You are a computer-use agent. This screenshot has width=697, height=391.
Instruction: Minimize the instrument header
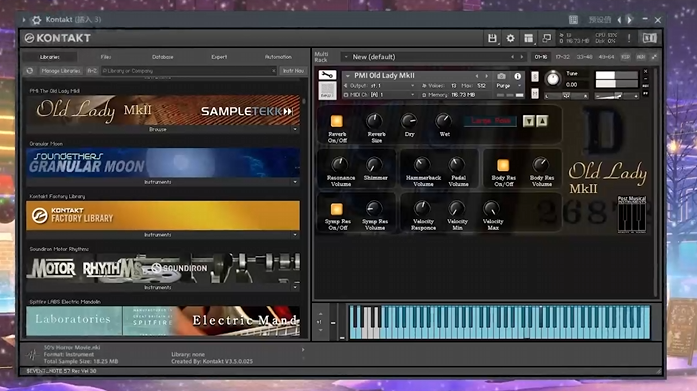(x=646, y=79)
